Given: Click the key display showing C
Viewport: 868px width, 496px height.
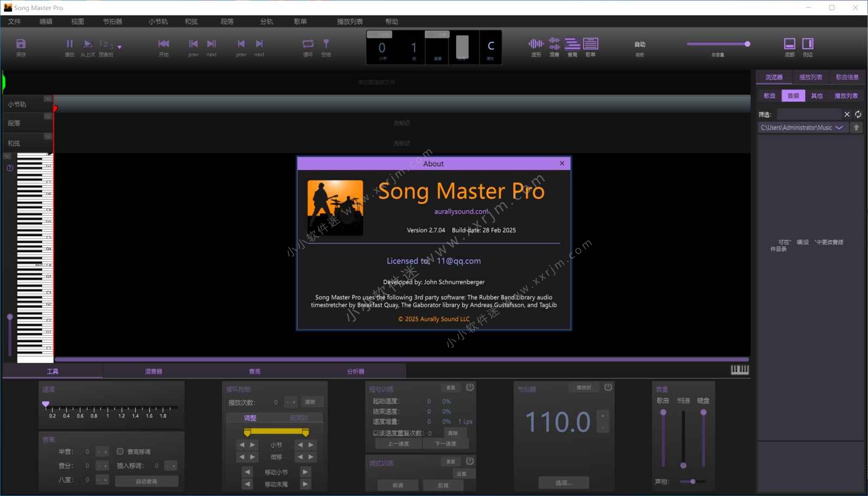Looking at the screenshot, I should [x=491, y=47].
